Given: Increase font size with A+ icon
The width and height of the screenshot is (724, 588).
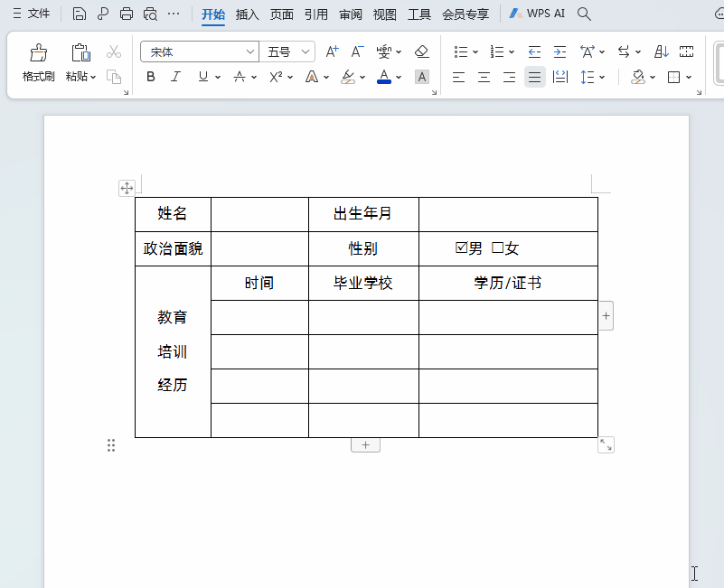Looking at the screenshot, I should click(x=332, y=51).
